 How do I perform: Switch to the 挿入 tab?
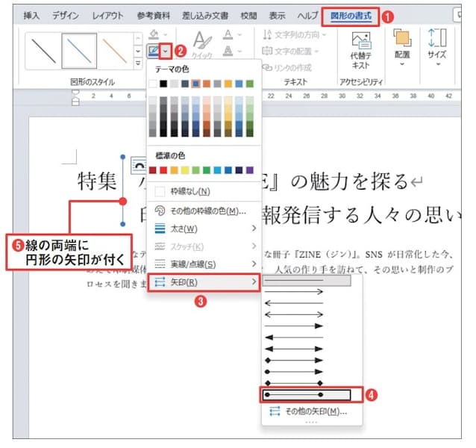pyautogui.click(x=31, y=16)
